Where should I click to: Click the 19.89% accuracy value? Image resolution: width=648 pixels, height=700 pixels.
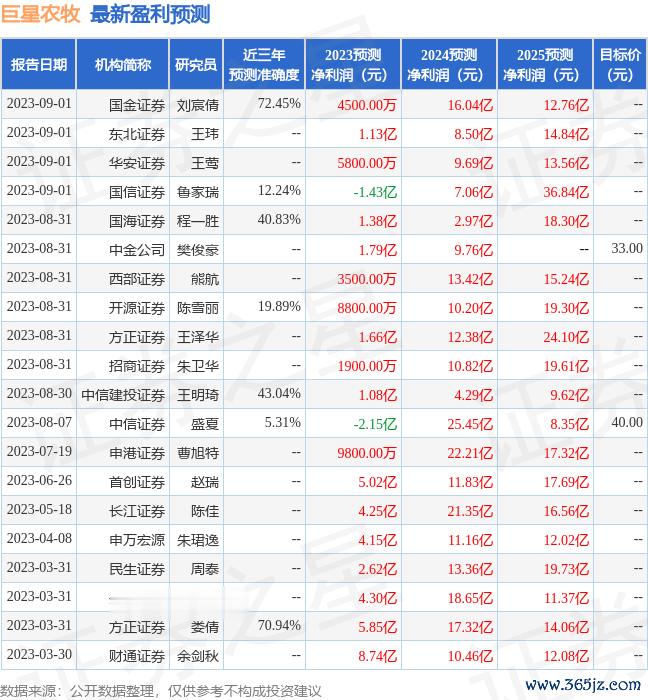[x=279, y=306]
